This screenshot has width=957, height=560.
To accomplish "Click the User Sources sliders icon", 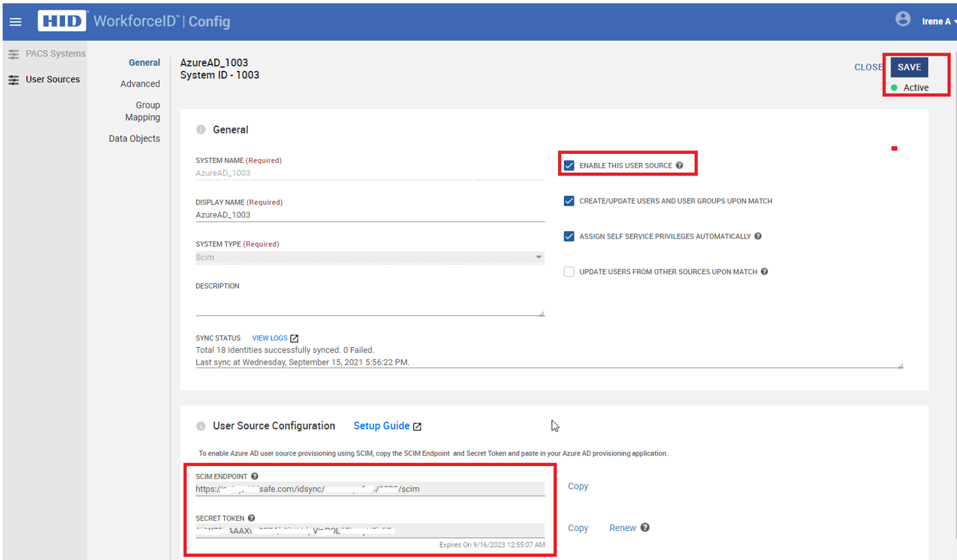I will (13, 80).
